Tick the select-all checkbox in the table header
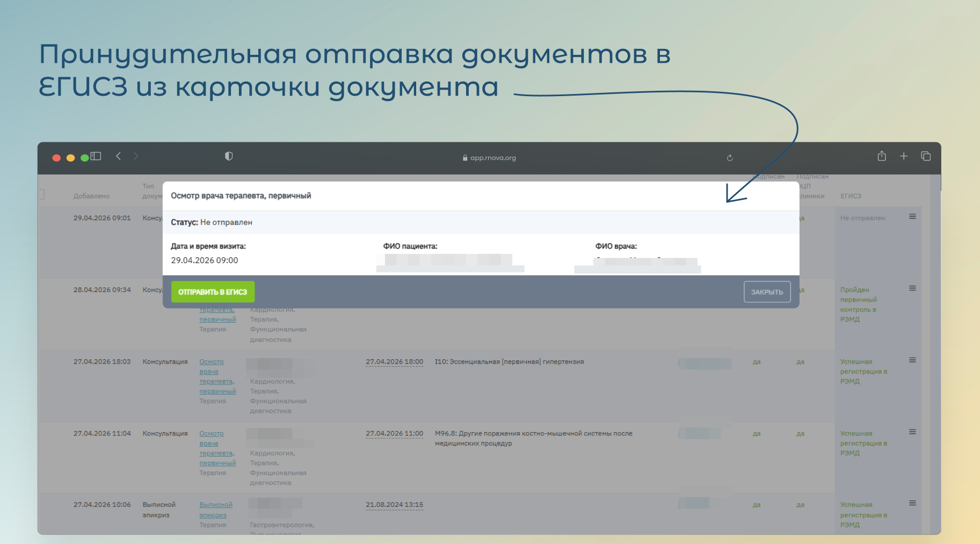The width and height of the screenshot is (980, 544). pyautogui.click(x=42, y=194)
